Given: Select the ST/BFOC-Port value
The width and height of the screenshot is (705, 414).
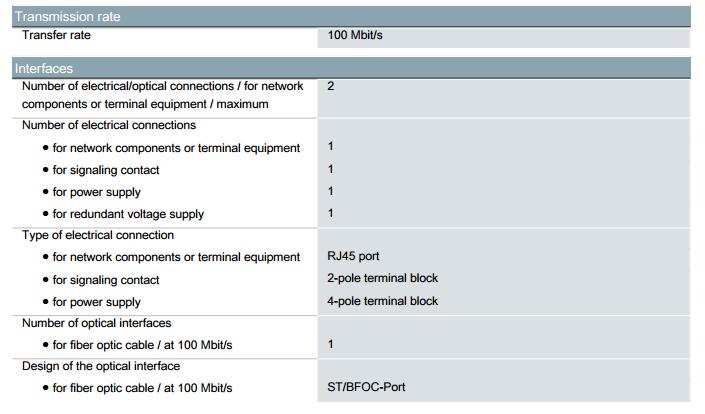Looking at the screenshot, I should pos(366,387).
